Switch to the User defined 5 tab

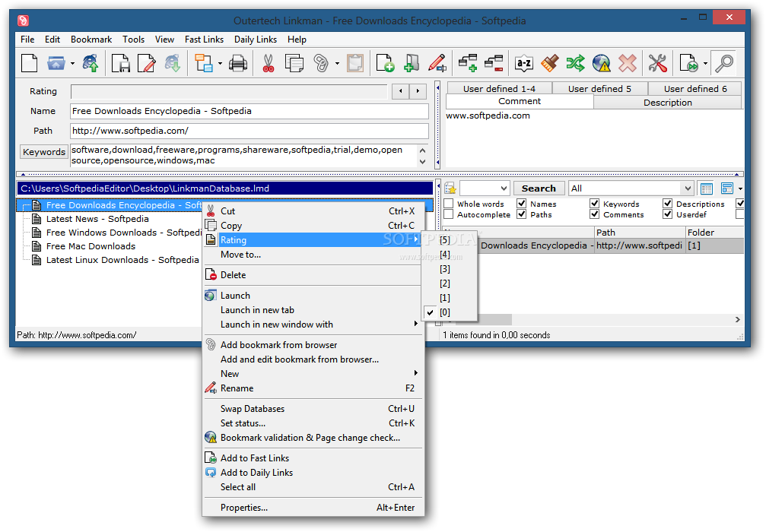click(599, 89)
